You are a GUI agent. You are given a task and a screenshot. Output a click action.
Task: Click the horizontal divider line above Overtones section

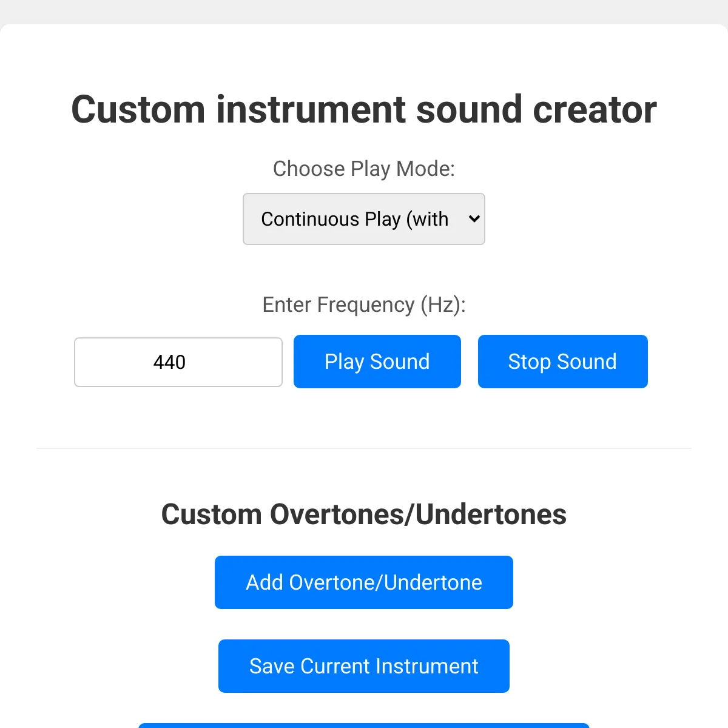click(x=364, y=448)
